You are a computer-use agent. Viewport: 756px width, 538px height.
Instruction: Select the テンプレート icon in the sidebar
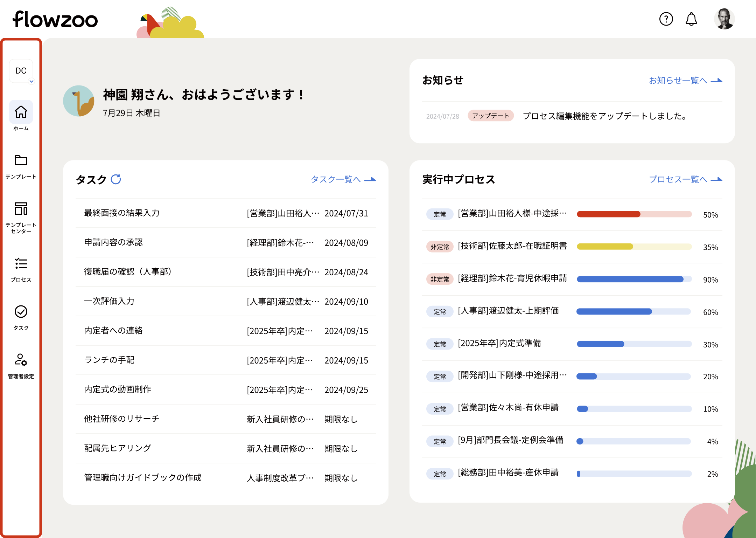[x=21, y=161]
